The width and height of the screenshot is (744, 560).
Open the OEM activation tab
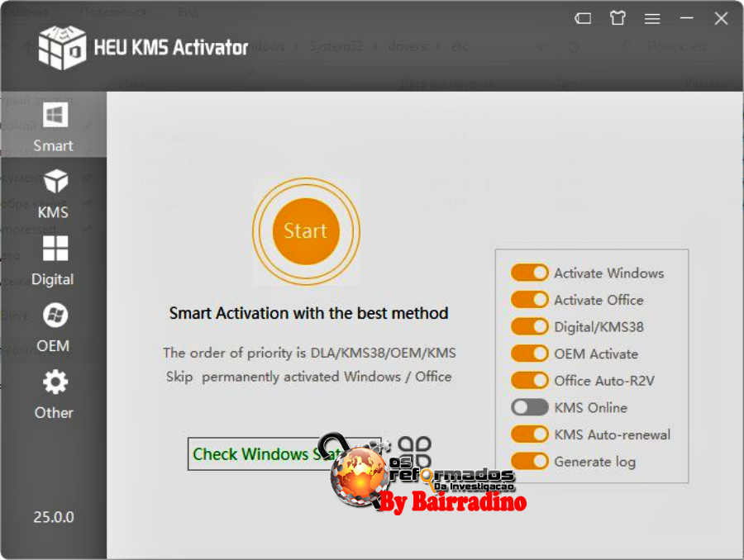(x=54, y=327)
